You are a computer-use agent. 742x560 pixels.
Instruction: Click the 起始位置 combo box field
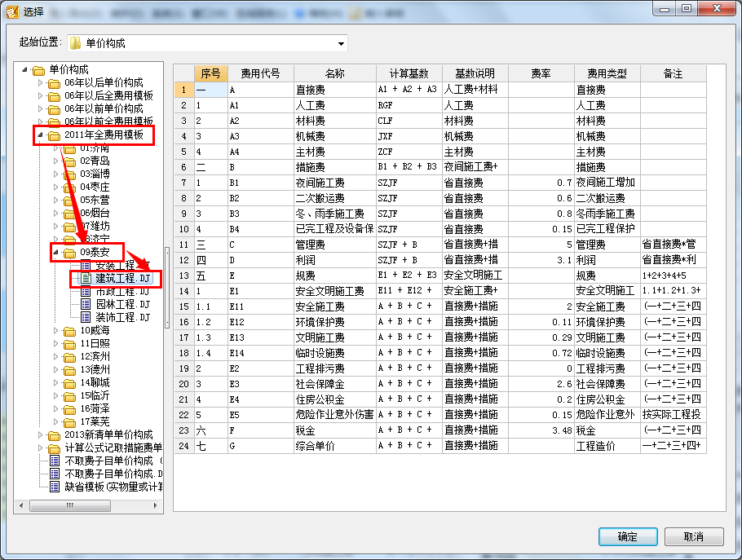207,43
